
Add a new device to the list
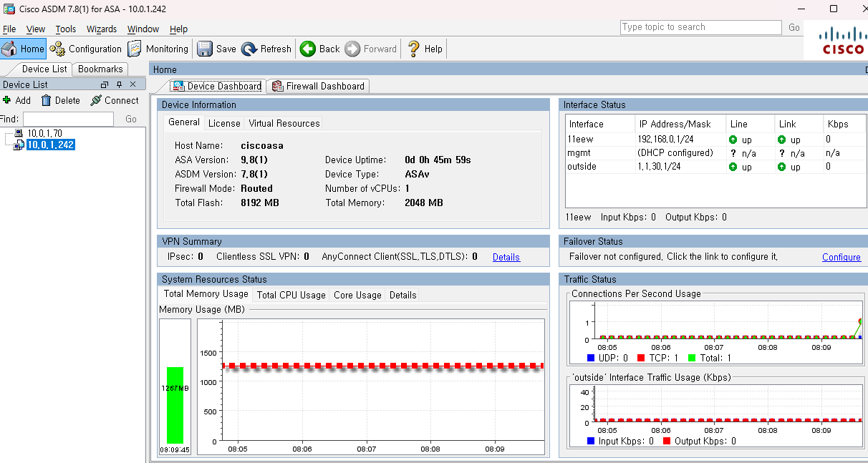pyautogui.click(x=17, y=100)
